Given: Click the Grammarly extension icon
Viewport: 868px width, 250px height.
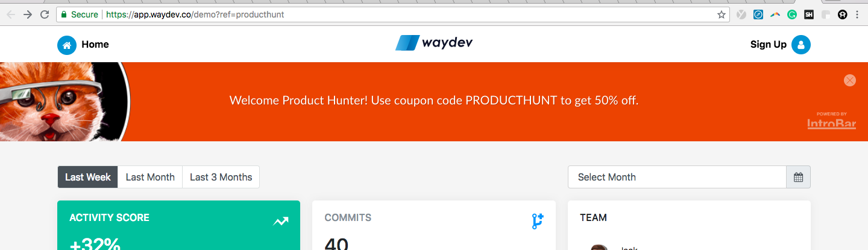Looking at the screenshot, I should pos(792,14).
